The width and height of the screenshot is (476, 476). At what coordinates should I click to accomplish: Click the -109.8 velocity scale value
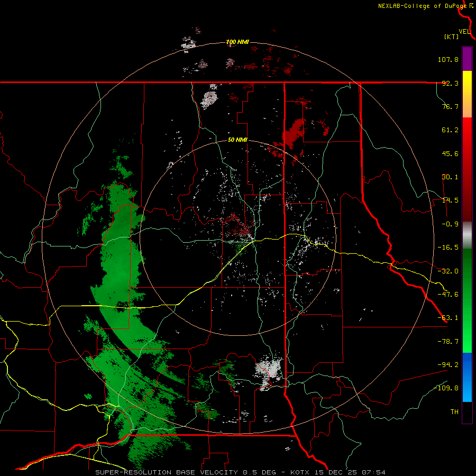[446, 388]
